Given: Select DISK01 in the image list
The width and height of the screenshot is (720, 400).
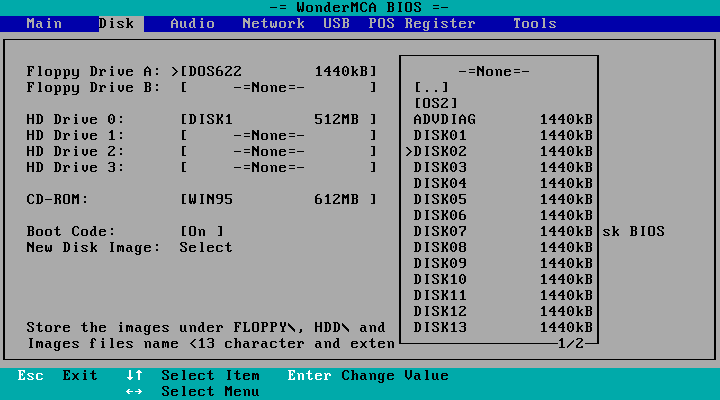Looking at the screenshot, I should 503,135.
